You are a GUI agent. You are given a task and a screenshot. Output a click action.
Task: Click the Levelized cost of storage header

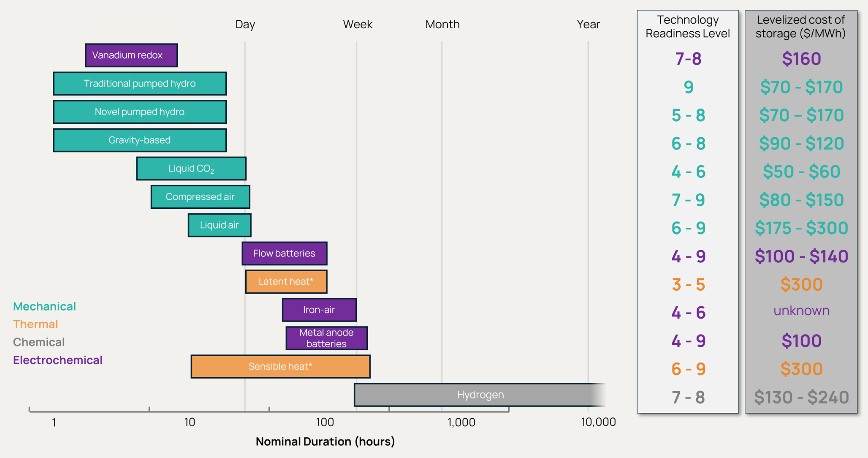(x=801, y=27)
